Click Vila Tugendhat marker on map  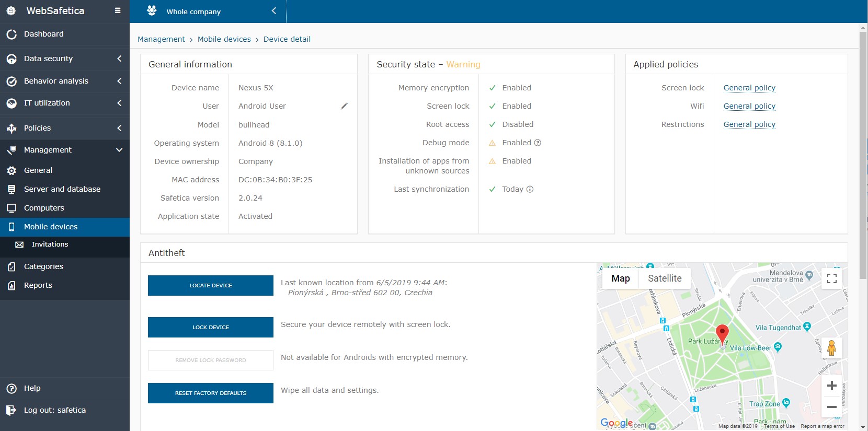pyautogui.click(x=807, y=327)
